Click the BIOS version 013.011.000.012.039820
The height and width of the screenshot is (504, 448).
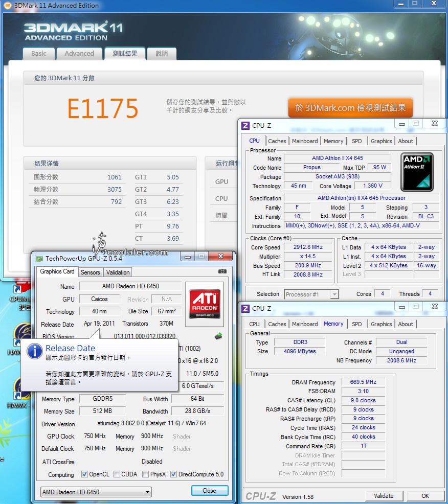point(145,336)
